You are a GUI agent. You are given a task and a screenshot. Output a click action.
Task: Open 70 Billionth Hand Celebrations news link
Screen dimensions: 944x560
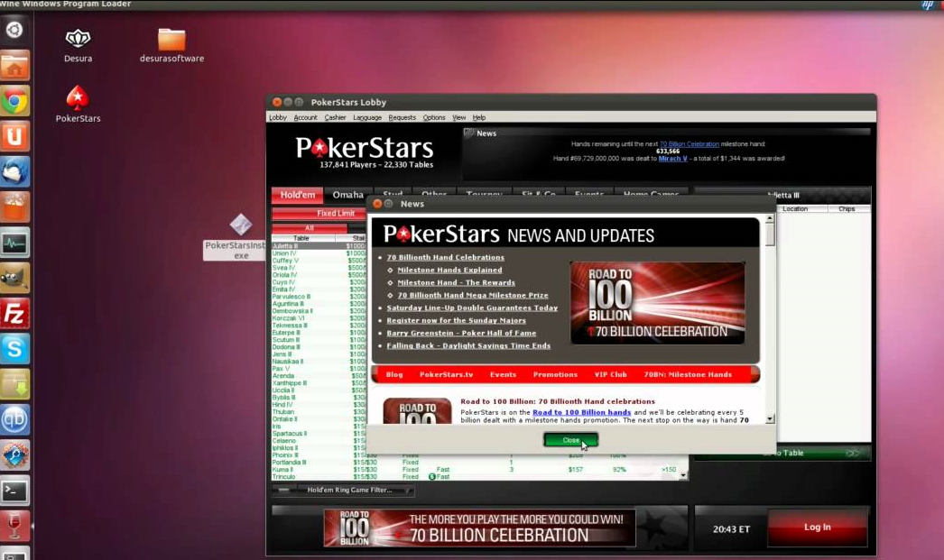point(446,257)
